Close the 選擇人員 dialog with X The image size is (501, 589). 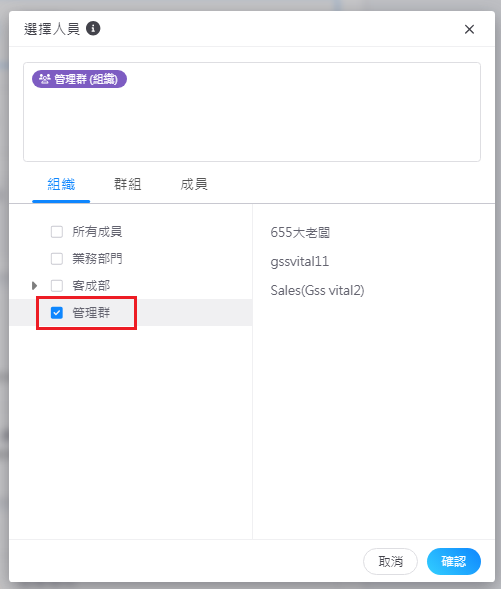[469, 29]
